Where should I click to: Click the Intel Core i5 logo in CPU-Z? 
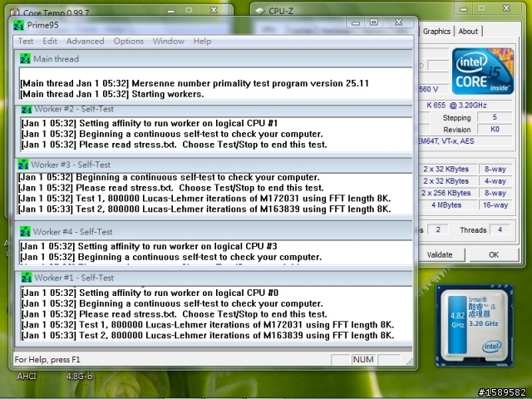(483, 71)
